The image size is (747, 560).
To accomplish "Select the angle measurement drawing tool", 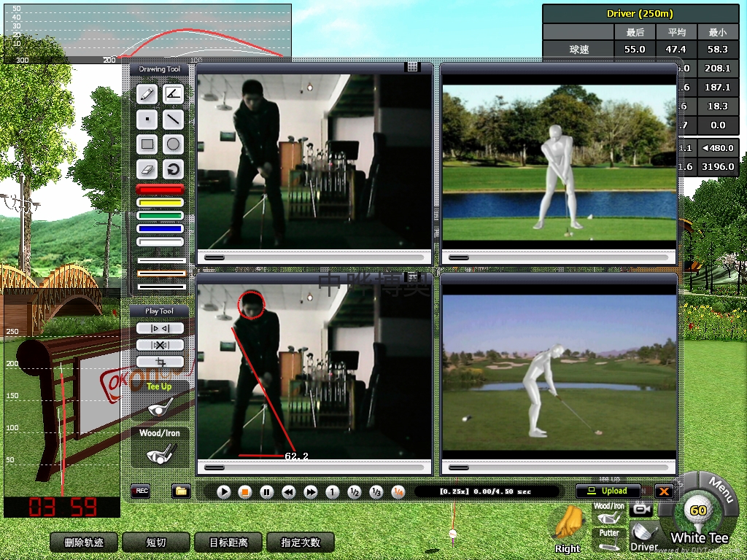I will click(173, 94).
